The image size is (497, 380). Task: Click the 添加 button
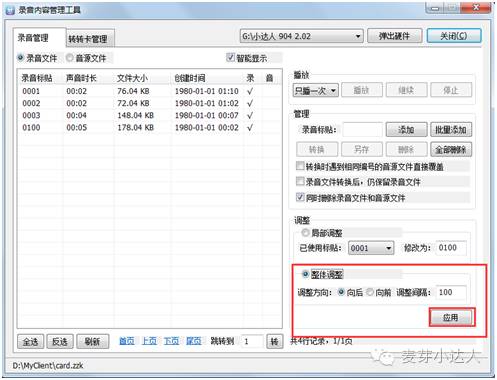[406, 130]
